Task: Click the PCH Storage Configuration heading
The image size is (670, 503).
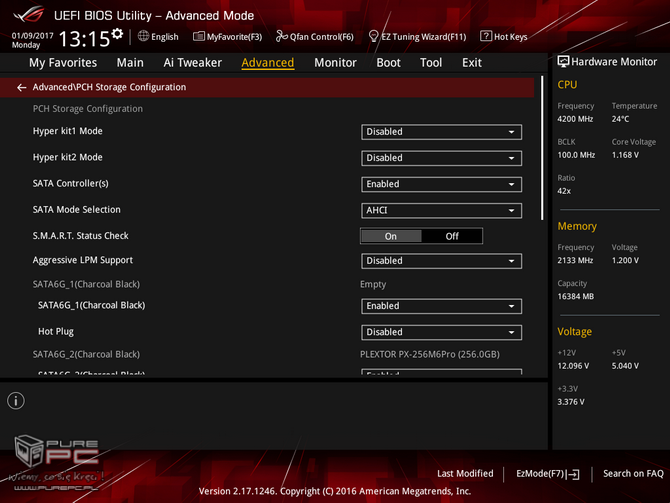Action: click(x=88, y=109)
